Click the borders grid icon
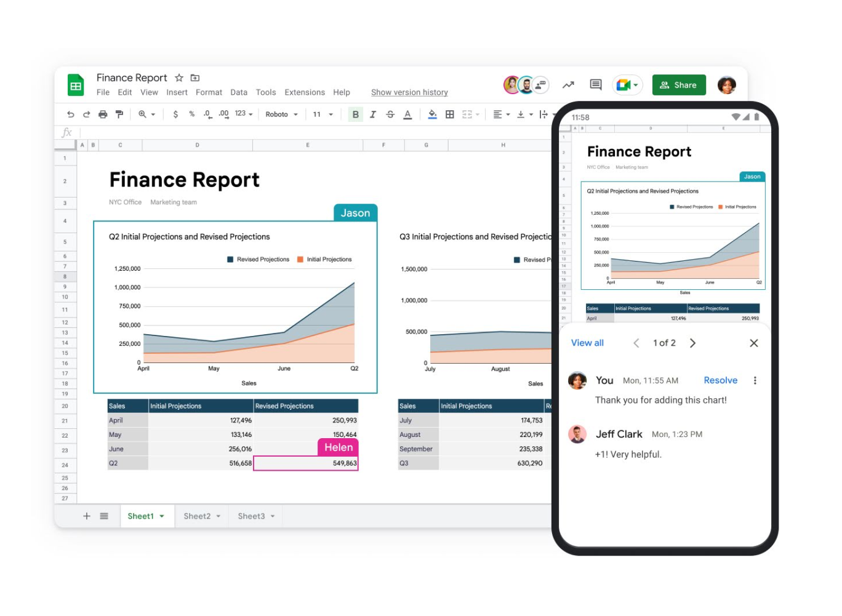 point(450,114)
